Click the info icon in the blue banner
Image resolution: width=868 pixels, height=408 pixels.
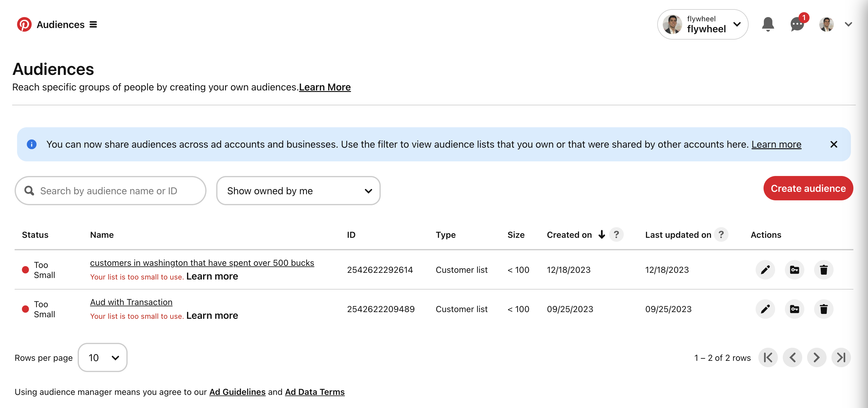(32, 144)
